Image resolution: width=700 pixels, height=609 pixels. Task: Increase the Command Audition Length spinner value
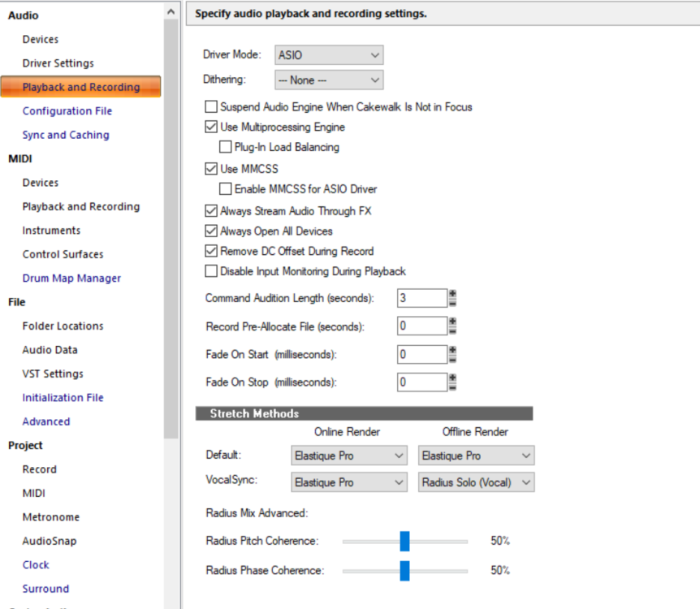(452, 293)
